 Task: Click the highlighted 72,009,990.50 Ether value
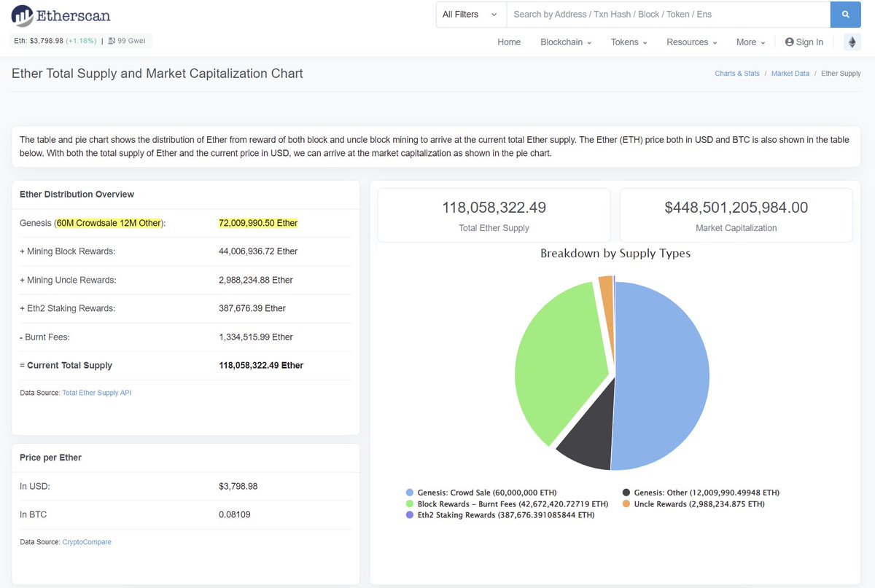point(258,223)
